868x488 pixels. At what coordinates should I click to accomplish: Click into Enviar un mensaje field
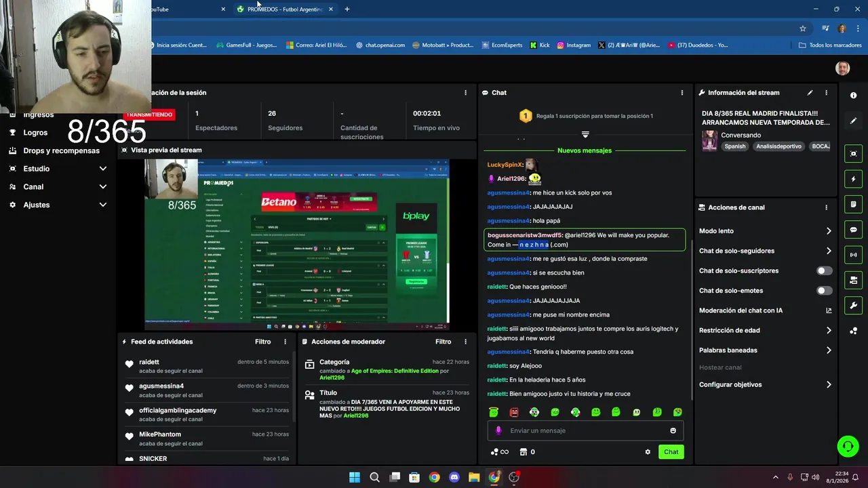(585, 430)
